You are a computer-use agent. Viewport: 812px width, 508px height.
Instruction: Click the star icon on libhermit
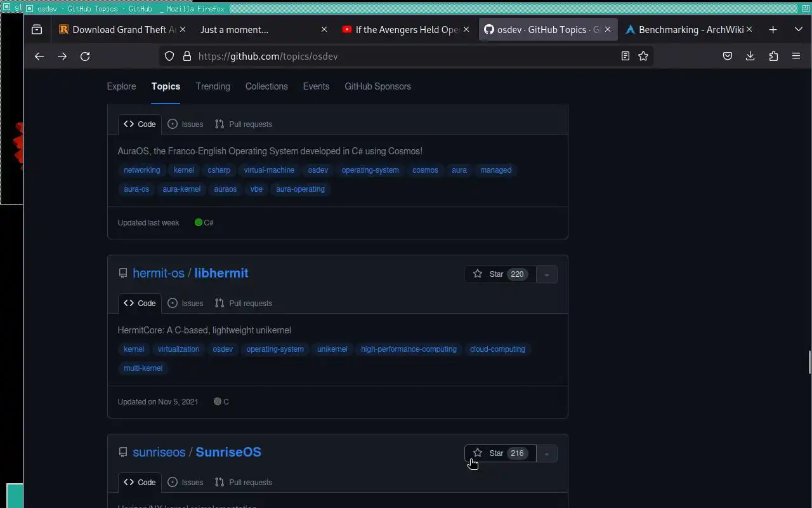point(478,274)
